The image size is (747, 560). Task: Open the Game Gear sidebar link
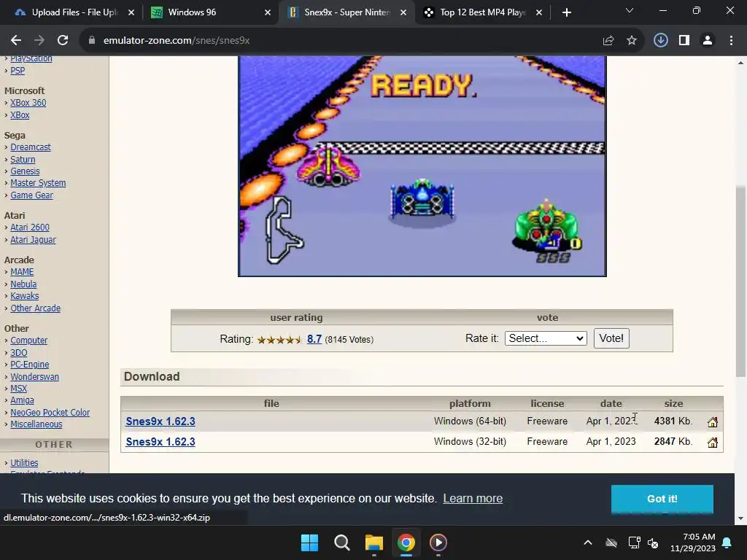tap(31, 195)
